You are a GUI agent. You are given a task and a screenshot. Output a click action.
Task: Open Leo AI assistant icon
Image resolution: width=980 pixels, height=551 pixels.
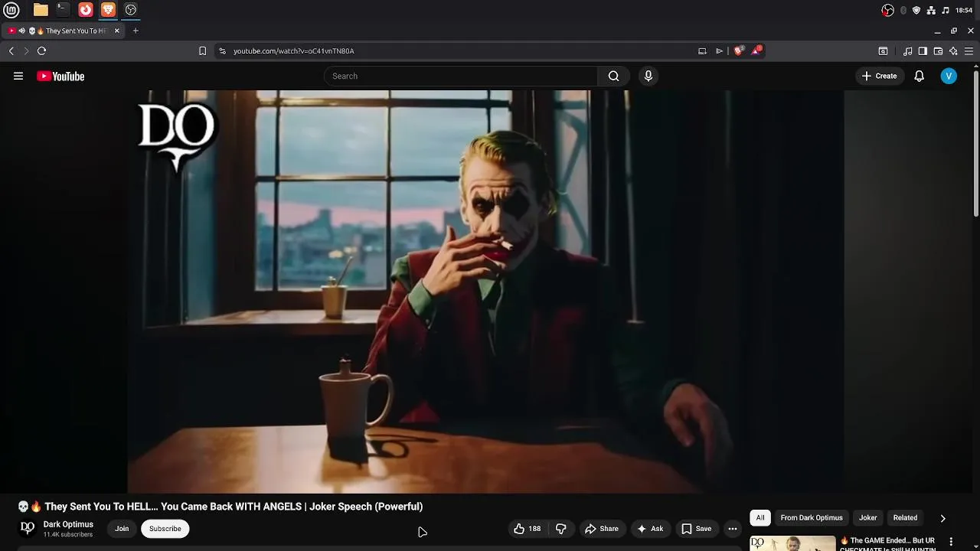click(953, 51)
